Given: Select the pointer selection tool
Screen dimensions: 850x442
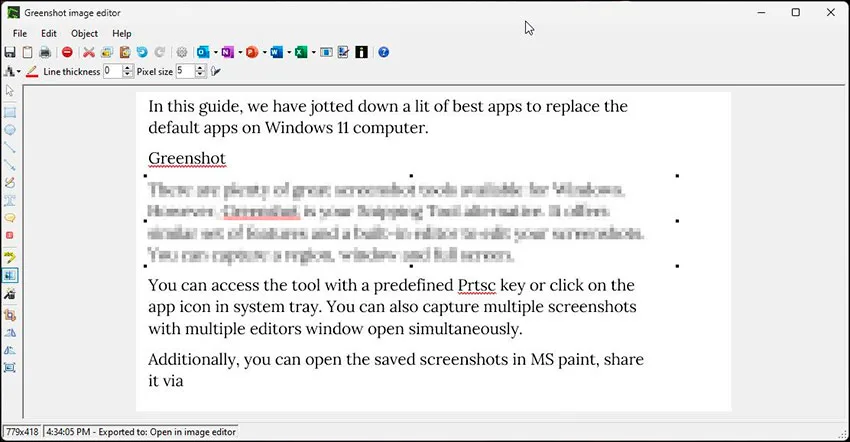Looking at the screenshot, I should [x=10, y=91].
